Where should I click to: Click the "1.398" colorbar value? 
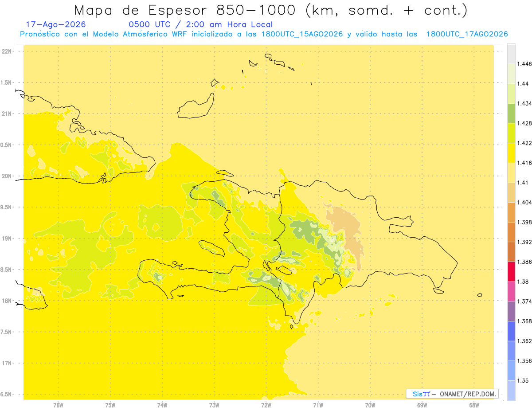coord(525,222)
